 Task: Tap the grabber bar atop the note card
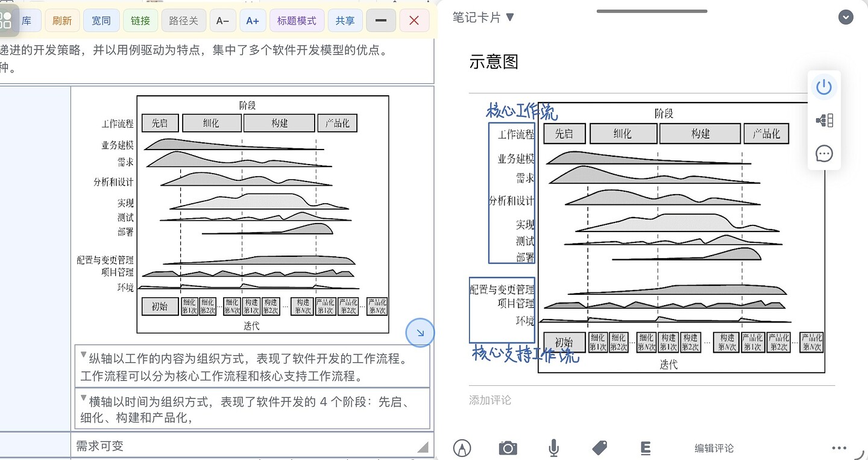pyautogui.click(x=652, y=11)
